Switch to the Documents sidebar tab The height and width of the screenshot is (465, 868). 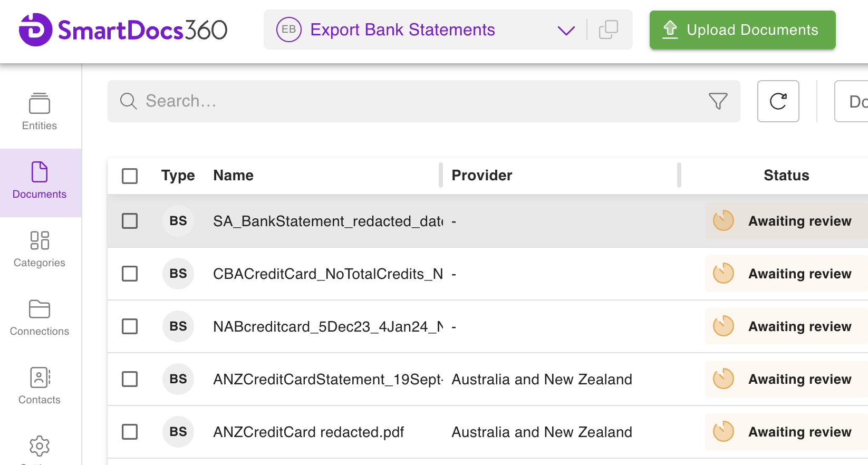pyautogui.click(x=40, y=180)
